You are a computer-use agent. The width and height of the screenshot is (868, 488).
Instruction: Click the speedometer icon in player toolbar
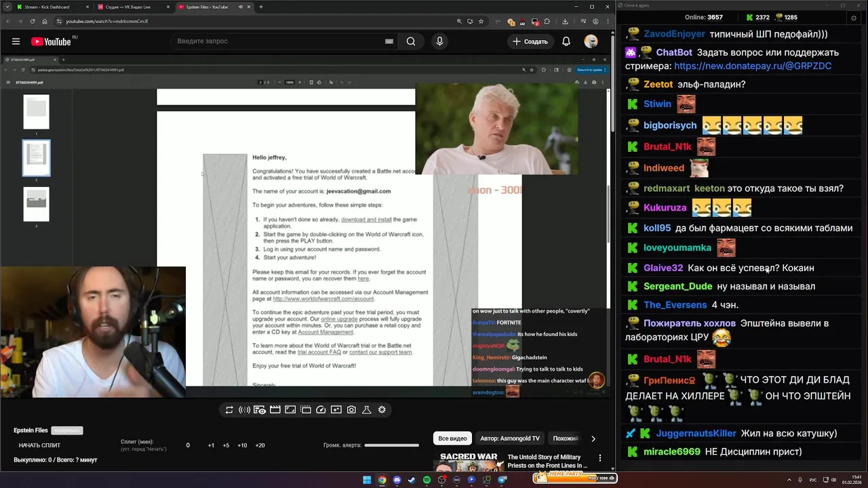tap(321, 409)
